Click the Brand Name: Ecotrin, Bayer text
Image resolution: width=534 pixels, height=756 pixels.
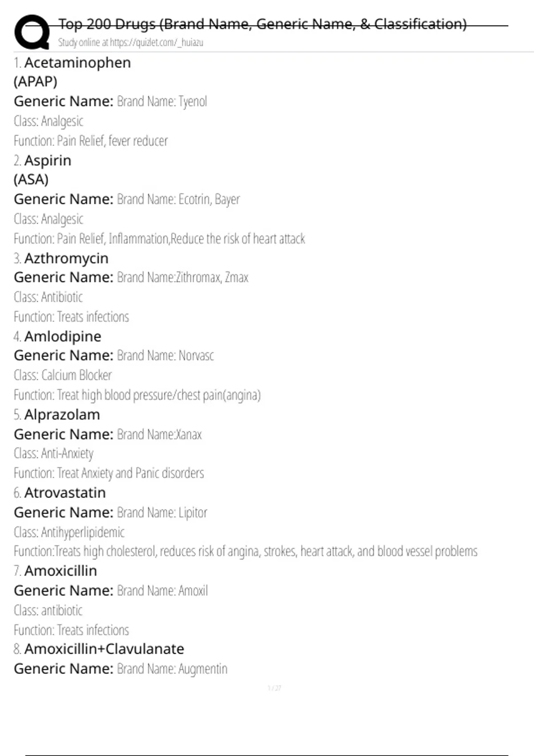tap(178, 200)
